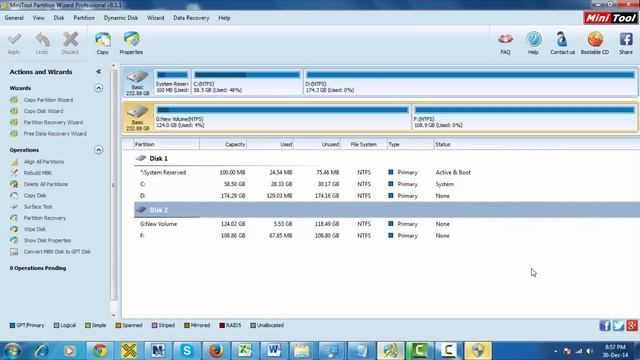Click the File System column header
This screenshot has width=640, height=360.
(x=363, y=144)
